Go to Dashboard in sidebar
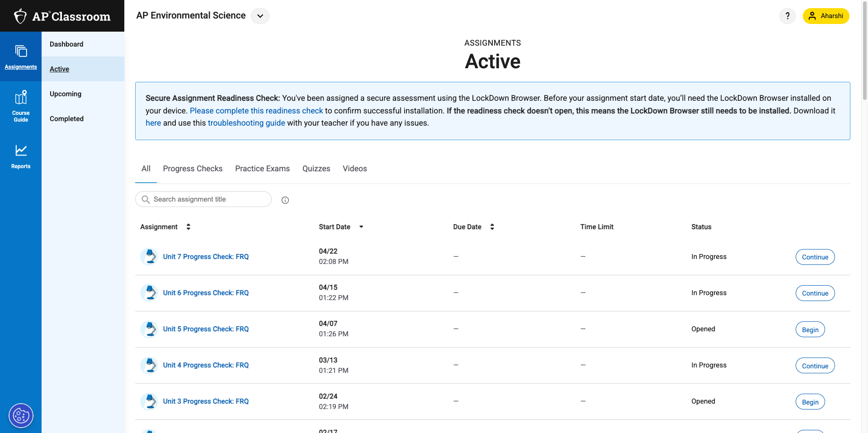Viewport: 868px width, 433px height. (x=83, y=44)
